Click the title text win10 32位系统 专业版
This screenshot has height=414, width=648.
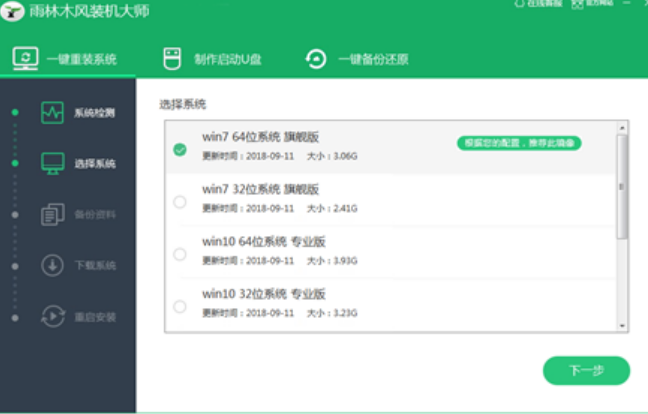pyautogui.click(x=264, y=294)
